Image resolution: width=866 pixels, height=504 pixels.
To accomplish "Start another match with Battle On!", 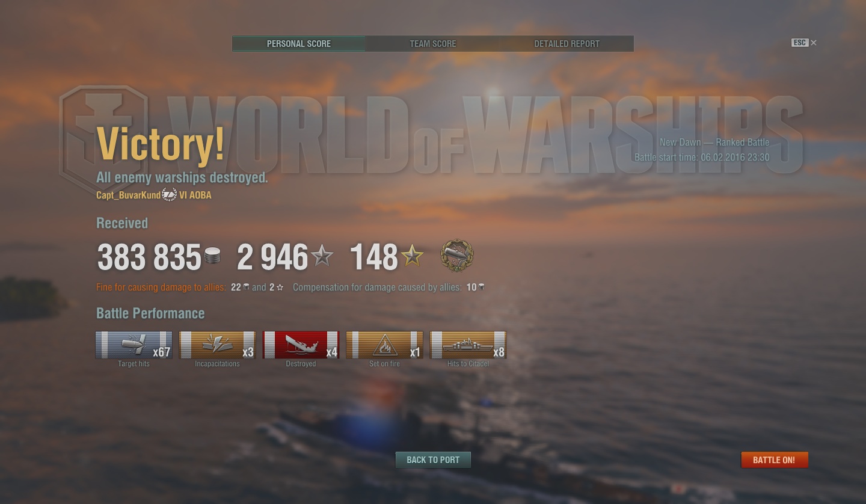I will [x=775, y=460].
